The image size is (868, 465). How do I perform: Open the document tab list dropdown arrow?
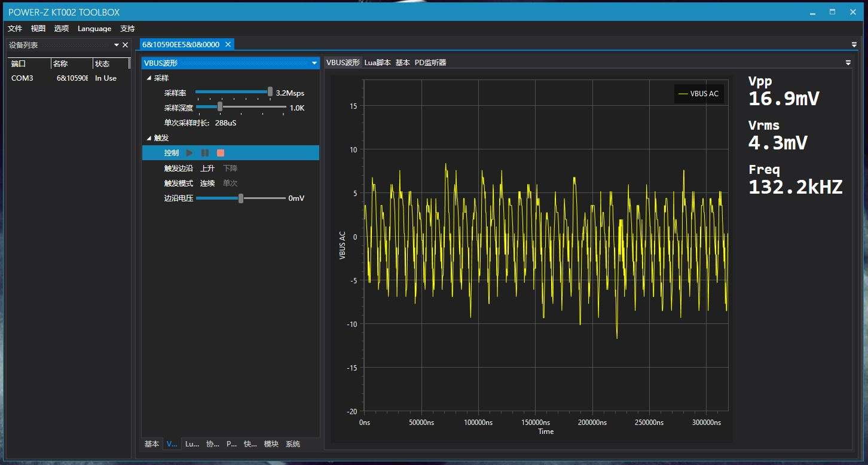point(854,44)
